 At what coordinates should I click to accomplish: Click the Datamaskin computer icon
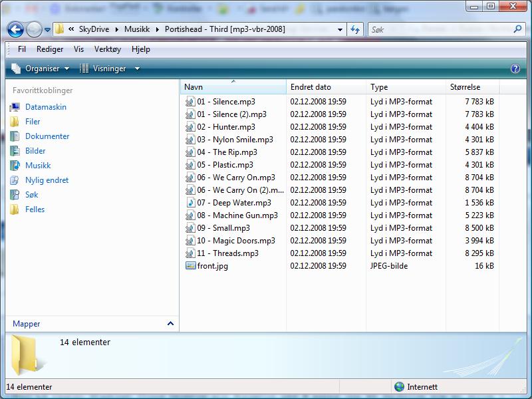pyautogui.click(x=15, y=107)
